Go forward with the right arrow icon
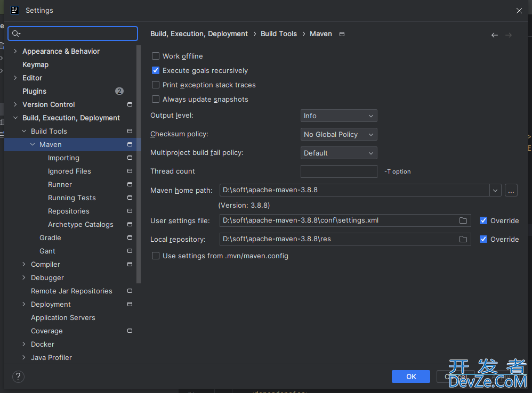This screenshot has height=393, width=532. pos(508,35)
